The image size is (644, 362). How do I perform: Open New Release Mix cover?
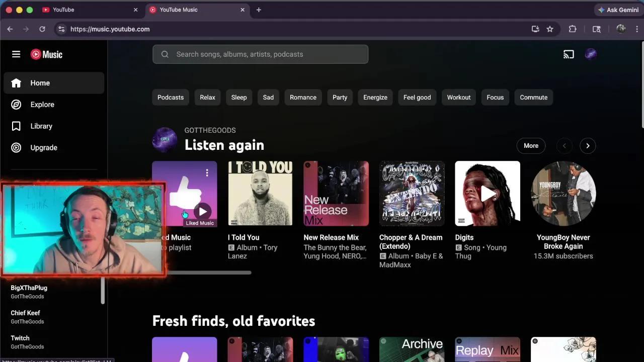click(x=336, y=194)
